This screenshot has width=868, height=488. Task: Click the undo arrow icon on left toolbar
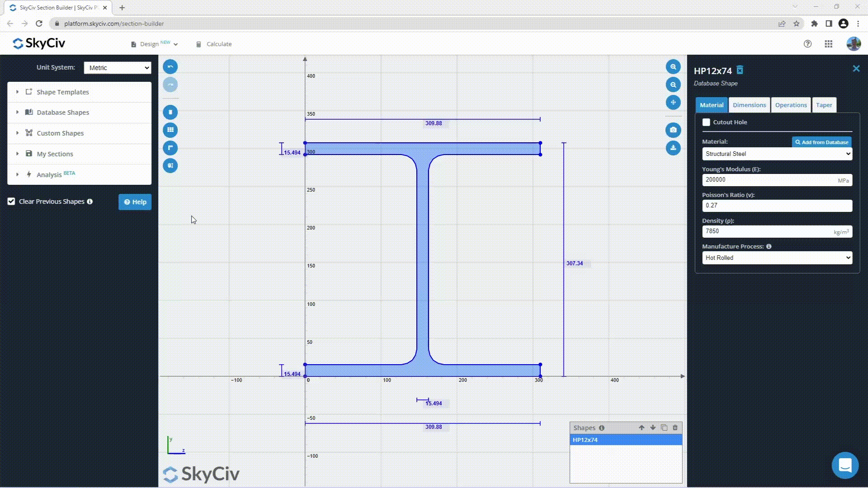tap(170, 66)
